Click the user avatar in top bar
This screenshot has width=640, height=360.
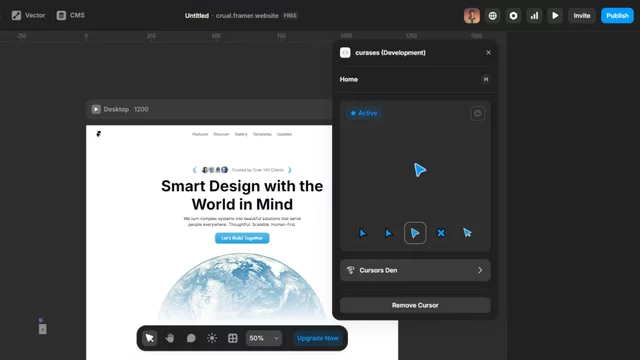click(x=471, y=16)
